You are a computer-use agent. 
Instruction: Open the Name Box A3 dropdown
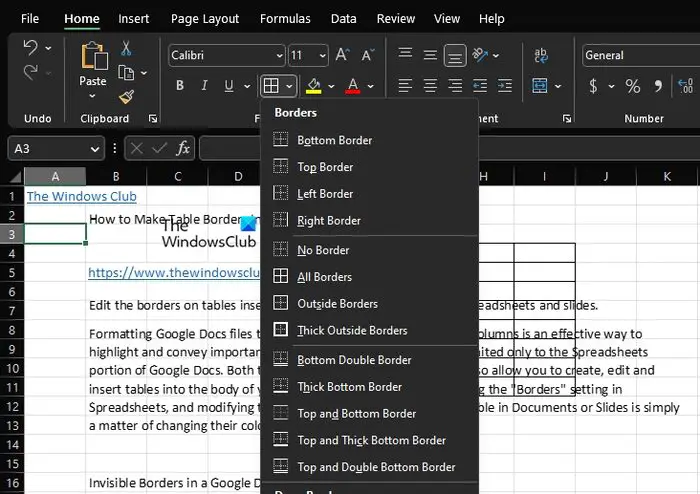95,149
